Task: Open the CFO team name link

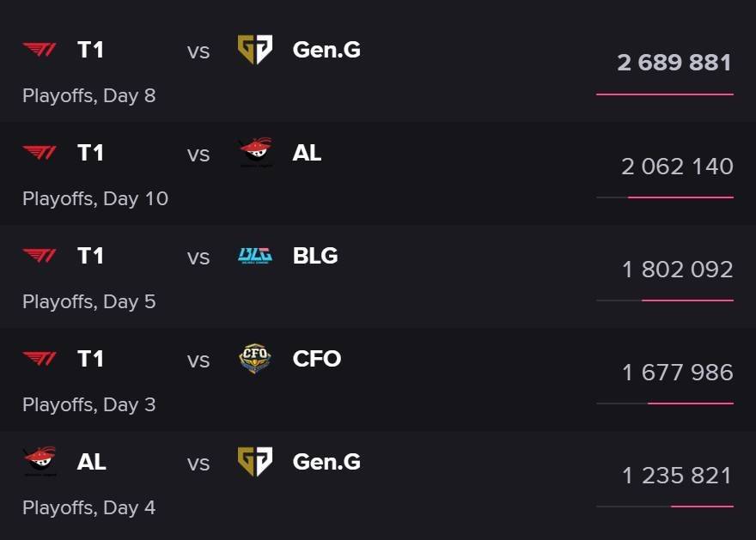Action: (317, 359)
